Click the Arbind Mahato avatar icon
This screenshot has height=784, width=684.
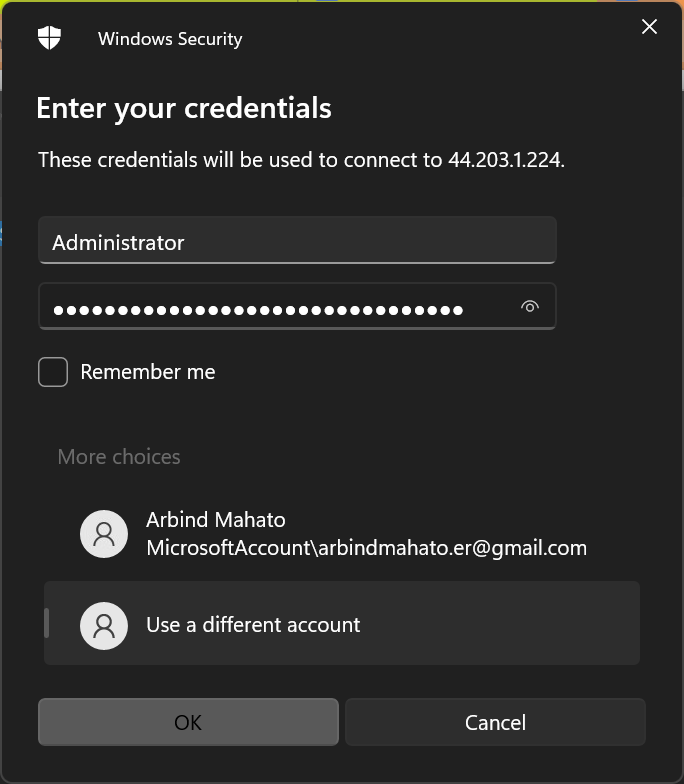pyautogui.click(x=104, y=534)
